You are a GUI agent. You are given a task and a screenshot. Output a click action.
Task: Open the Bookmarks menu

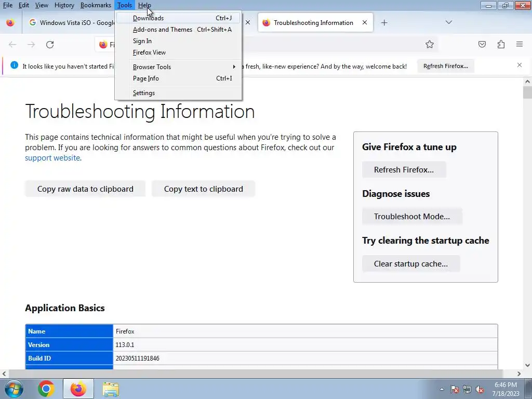click(96, 5)
